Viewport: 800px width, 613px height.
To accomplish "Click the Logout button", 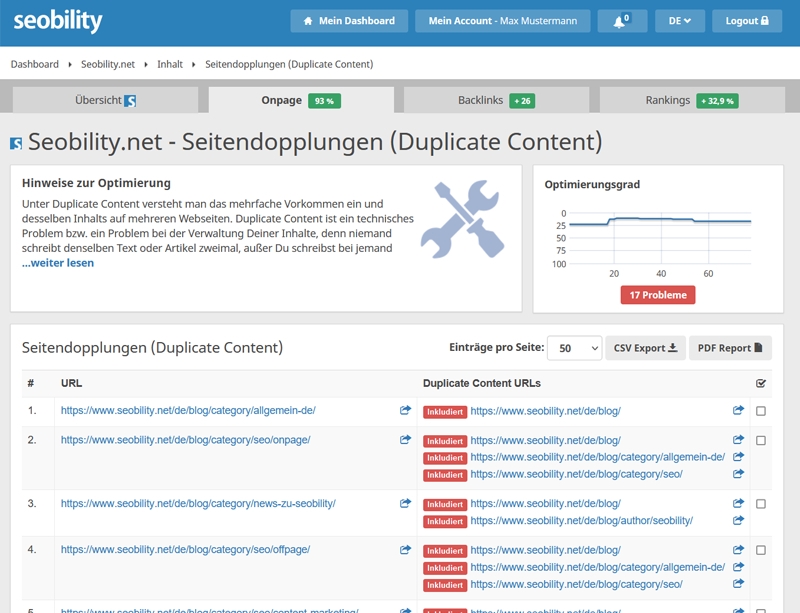I will 747,21.
